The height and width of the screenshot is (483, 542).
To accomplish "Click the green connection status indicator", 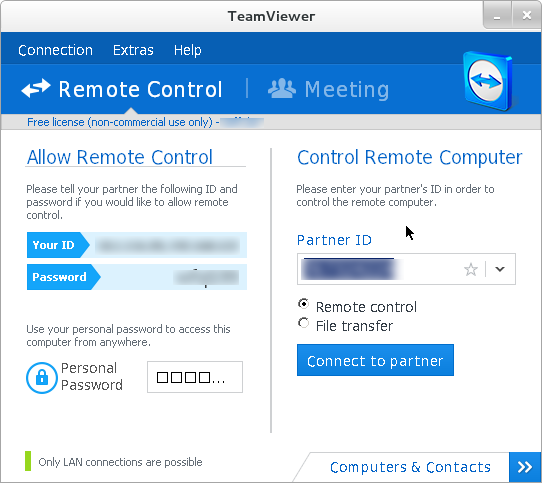I will (28, 461).
